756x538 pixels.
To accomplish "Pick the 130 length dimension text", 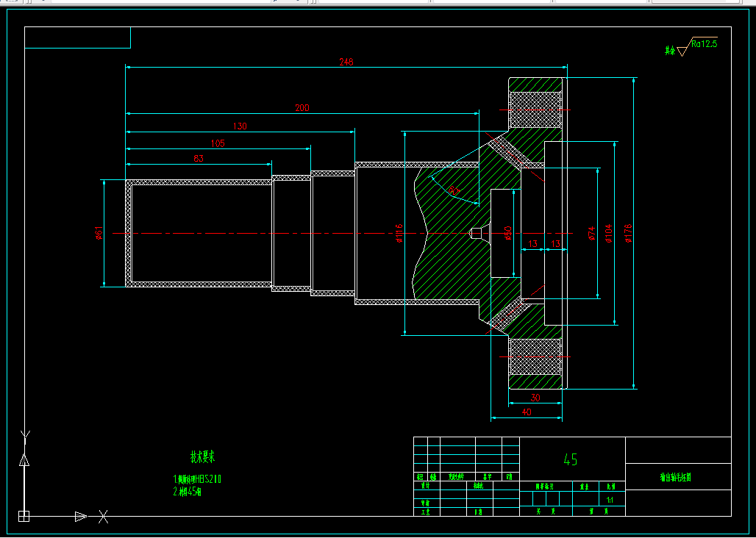I will point(240,126).
